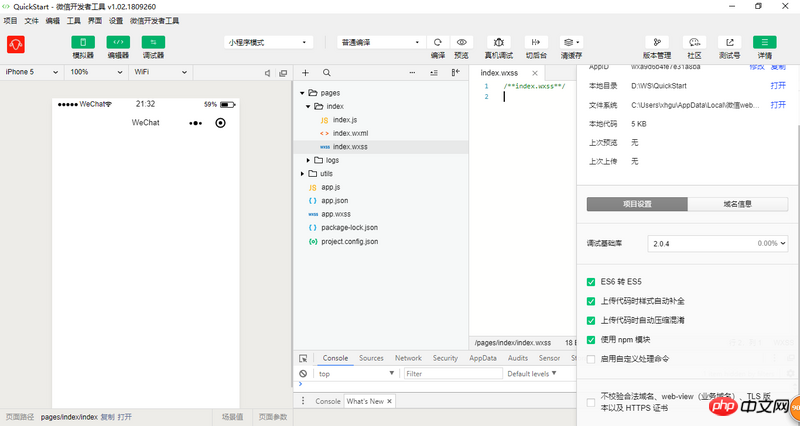Open the Default levels dropdown
This screenshot has height=426, width=800.
[x=532, y=373]
